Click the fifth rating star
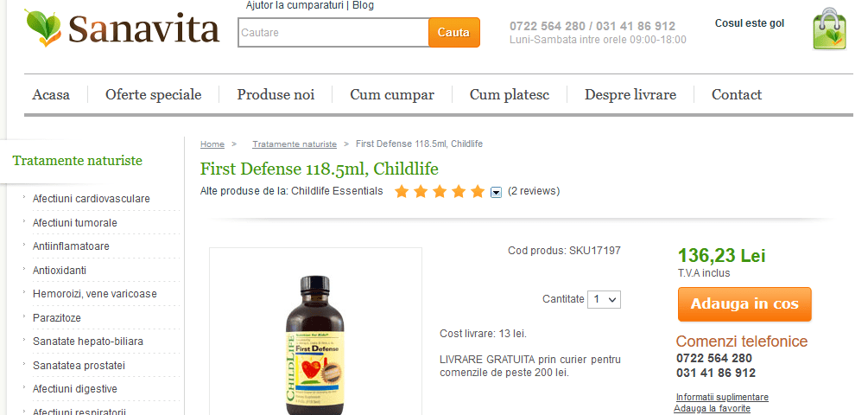Viewport: 868px width, 415px height. click(478, 192)
